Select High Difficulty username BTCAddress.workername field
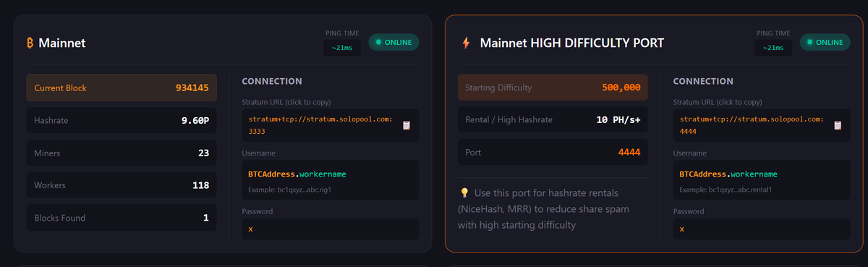The height and width of the screenshot is (267, 868). click(762, 180)
